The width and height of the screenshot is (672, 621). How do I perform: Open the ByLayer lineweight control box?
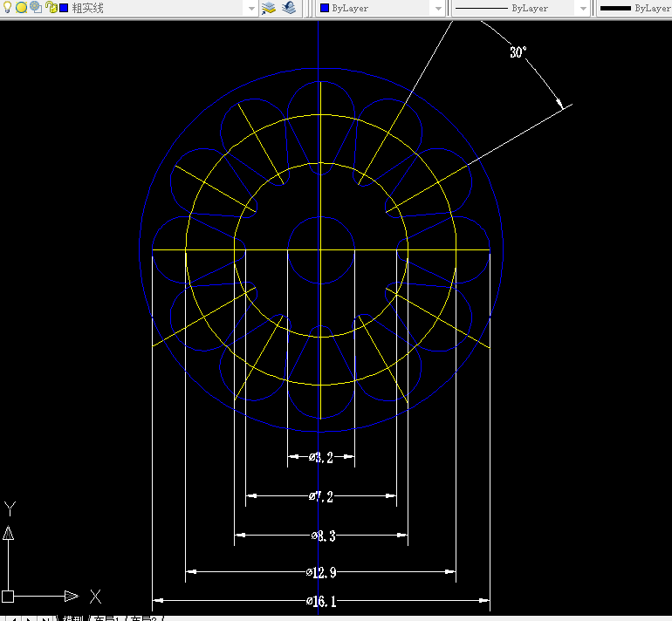tap(634, 8)
